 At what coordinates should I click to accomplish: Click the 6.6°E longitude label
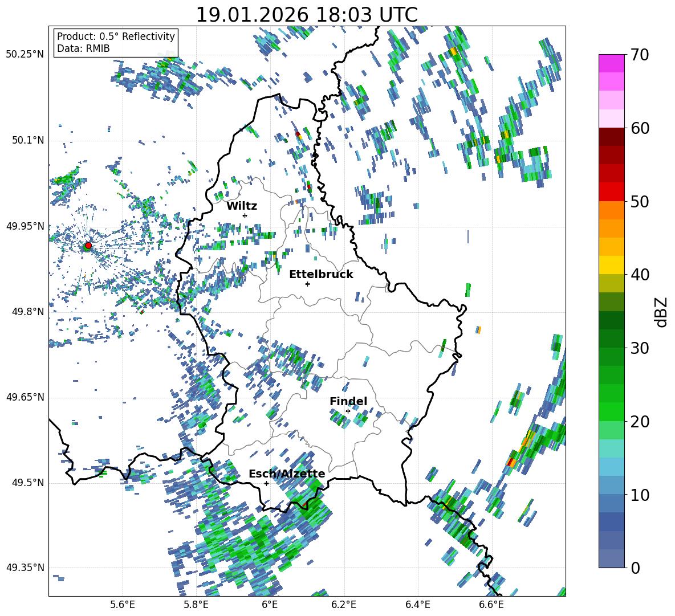pyautogui.click(x=491, y=605)
